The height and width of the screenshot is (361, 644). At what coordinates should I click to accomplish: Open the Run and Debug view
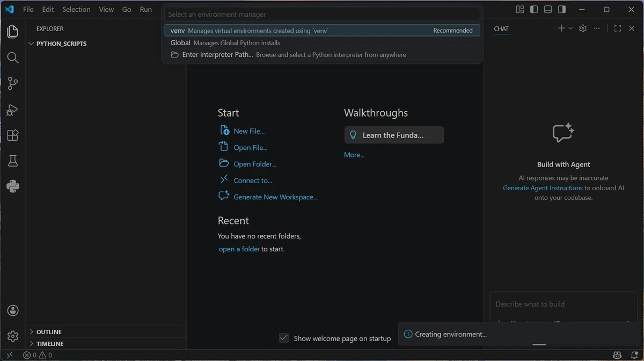tap(13, 110)
